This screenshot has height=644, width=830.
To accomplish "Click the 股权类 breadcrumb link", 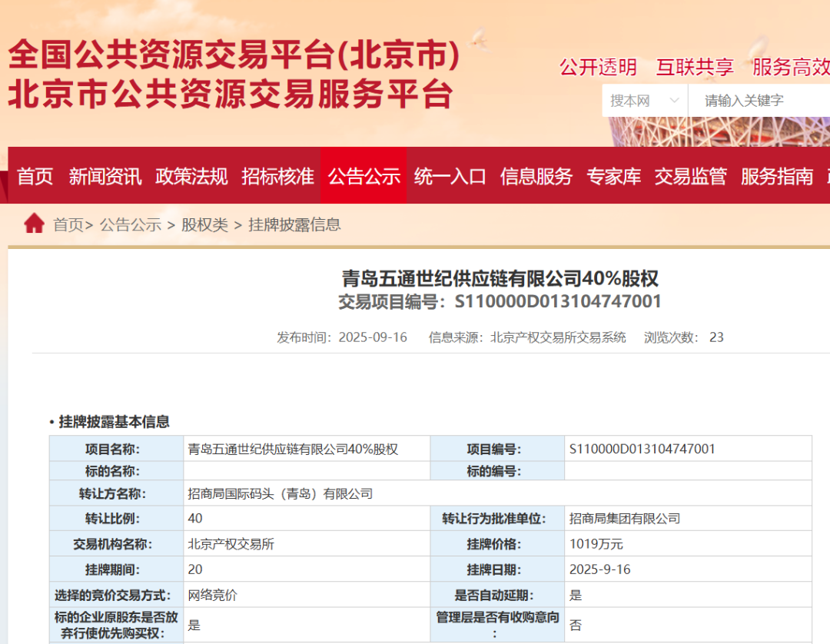I will pyautogui.click(x=204, y=225).
